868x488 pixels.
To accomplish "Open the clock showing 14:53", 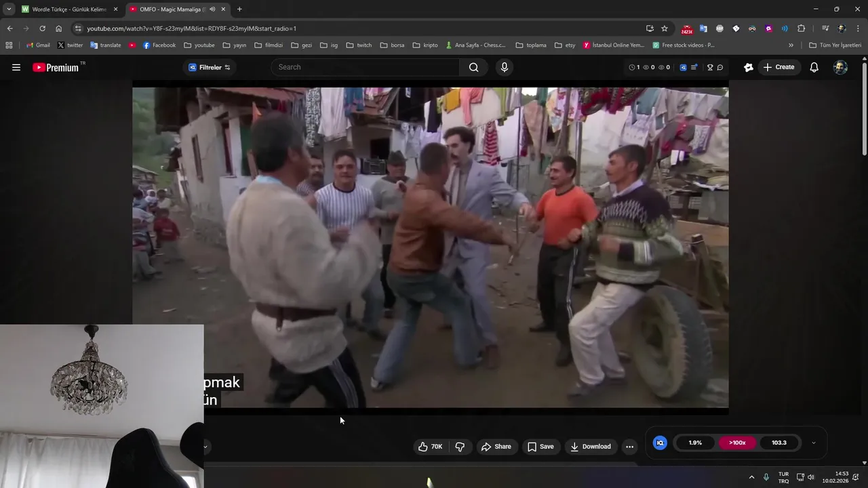I will [x=835, y=477].
